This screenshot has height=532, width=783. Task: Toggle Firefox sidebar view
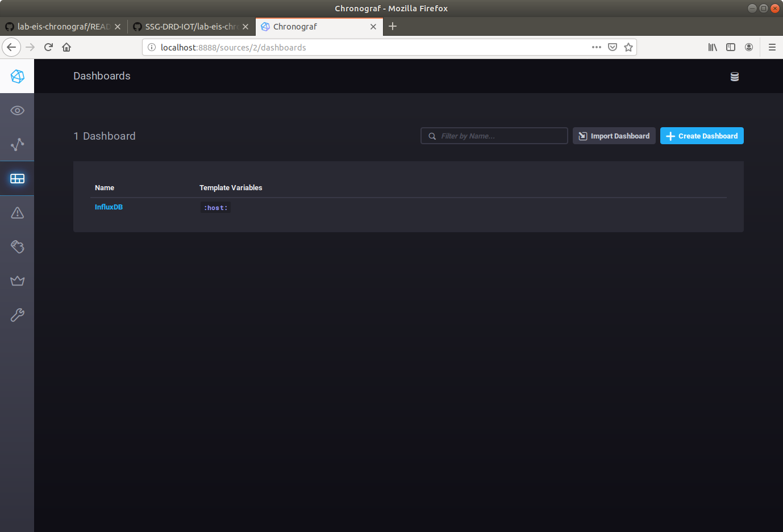(x=731, y=47)
